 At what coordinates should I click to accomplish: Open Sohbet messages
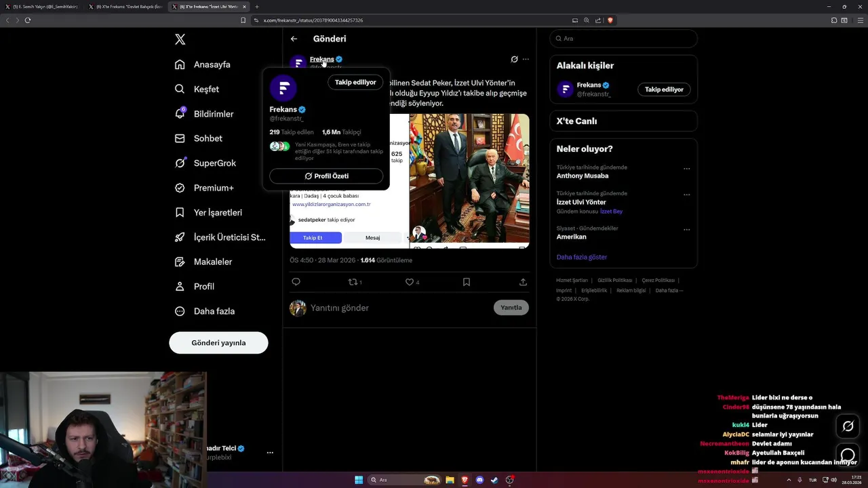pyautogui.click(x=198, y=138)
